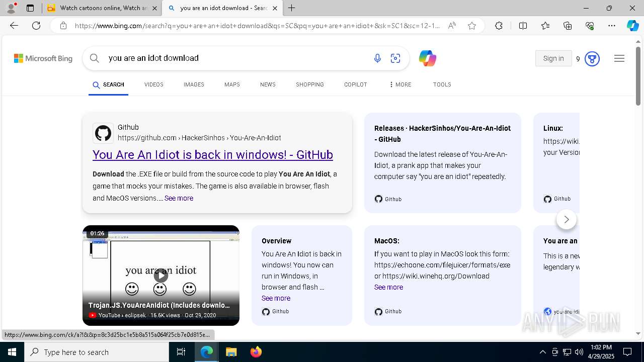Start voice search with microphone
The height and width of the screenshot is (362, 644).
(377, 58)
